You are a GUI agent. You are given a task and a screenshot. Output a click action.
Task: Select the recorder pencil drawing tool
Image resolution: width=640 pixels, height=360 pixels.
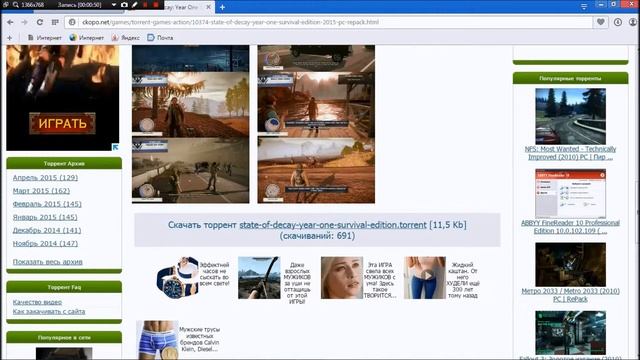pos(134,5)
